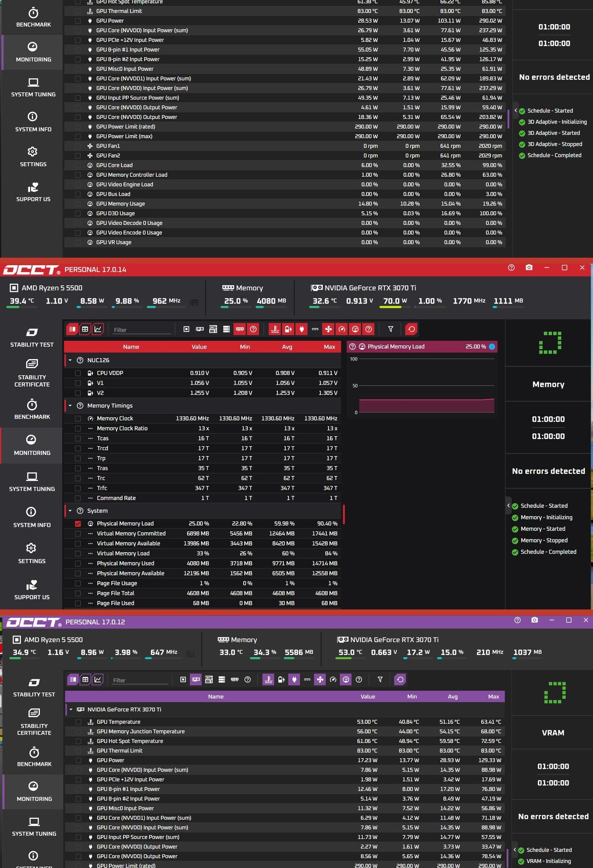Toggle CPU sensor filter in OCCT 17.0.14

coord(186,329)
